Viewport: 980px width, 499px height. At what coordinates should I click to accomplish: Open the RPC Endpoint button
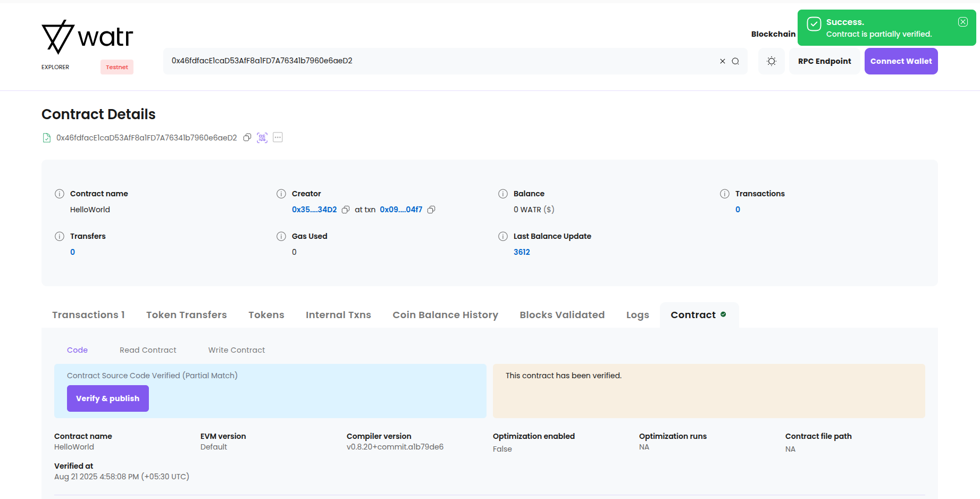[x=824, y=61]
